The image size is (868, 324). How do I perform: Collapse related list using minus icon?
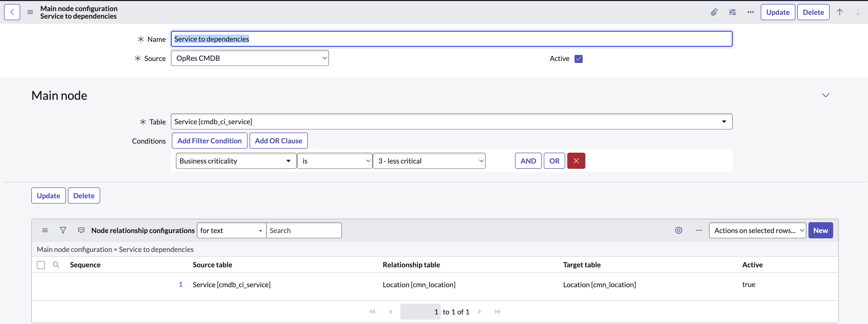(x=699, y=231)
